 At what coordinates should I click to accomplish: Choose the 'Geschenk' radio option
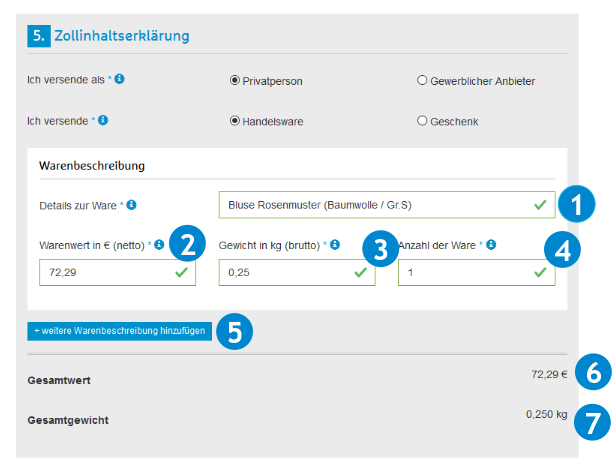click(x=422, y=122)
